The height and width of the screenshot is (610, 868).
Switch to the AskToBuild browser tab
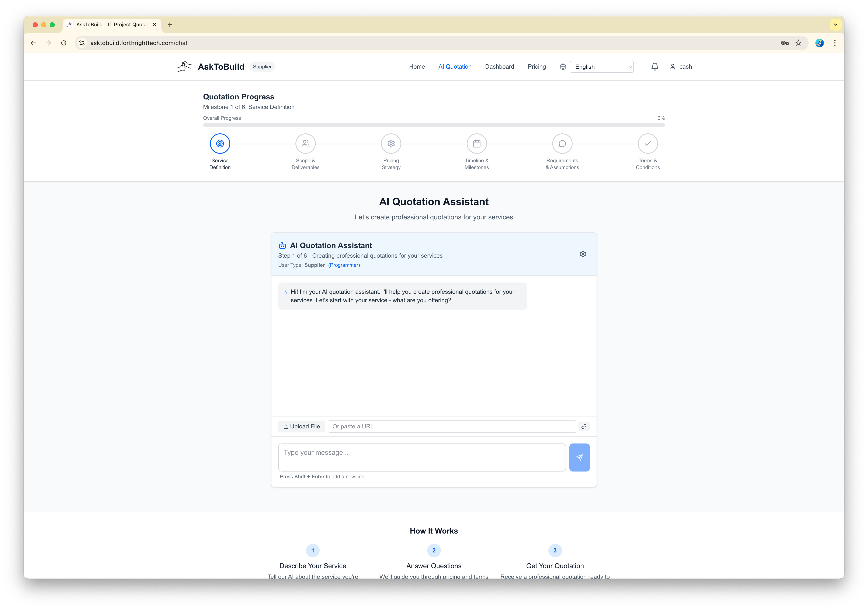click(x=112, y=25)
